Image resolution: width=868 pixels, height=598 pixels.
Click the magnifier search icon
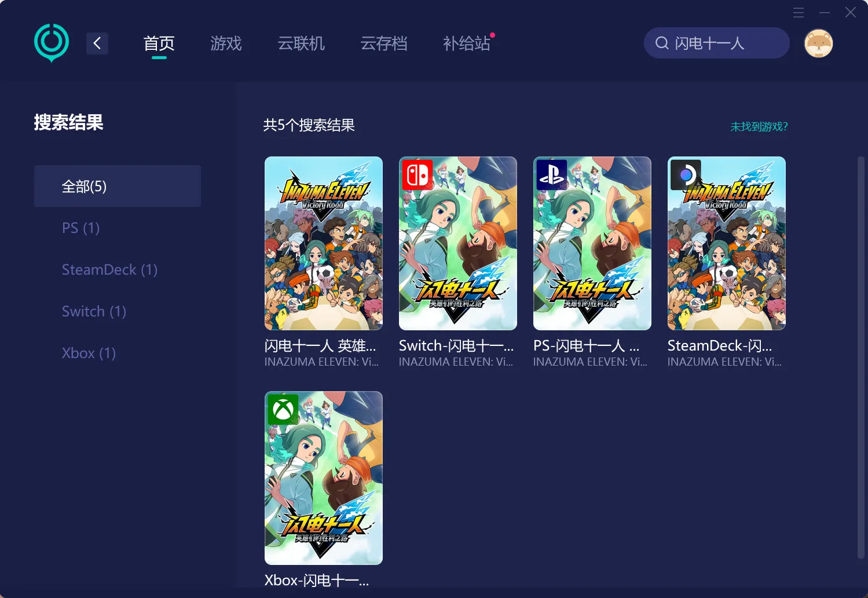coord(662,43)
